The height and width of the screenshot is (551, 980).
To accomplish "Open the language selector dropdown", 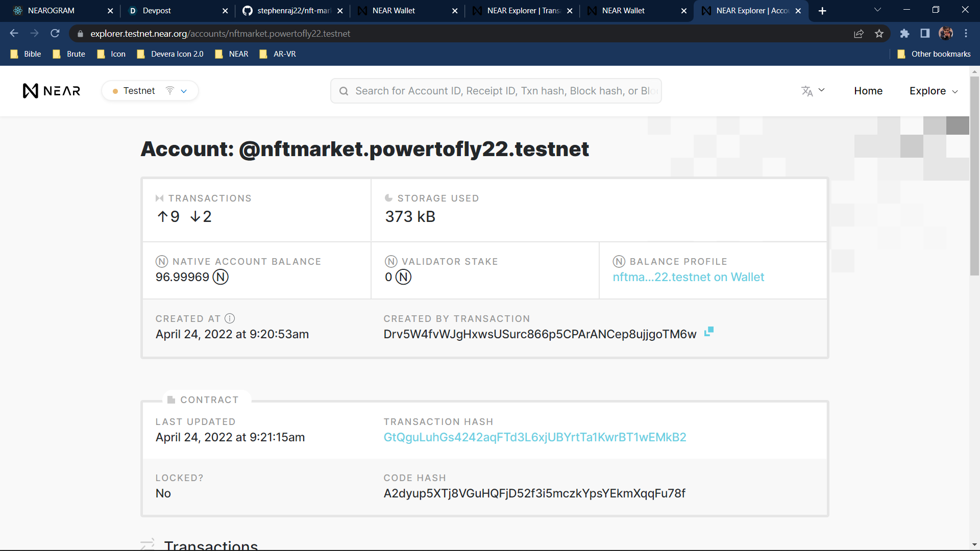I will [x=813, y=91].
